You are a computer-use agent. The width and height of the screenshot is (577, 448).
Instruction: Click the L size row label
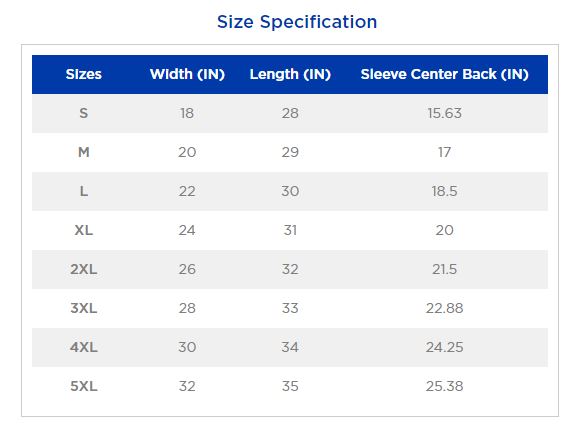pyautogui.click(x=84, y=191)
